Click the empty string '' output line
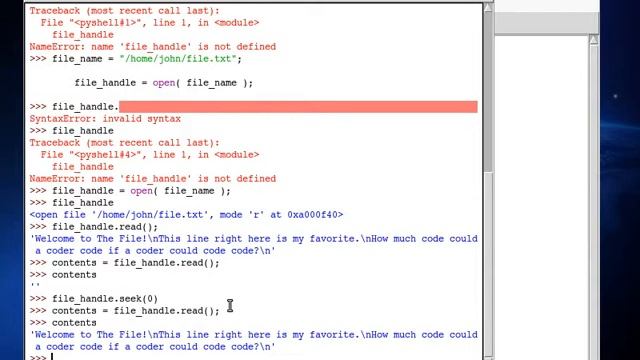640x360 pixels. coord(35,286)
